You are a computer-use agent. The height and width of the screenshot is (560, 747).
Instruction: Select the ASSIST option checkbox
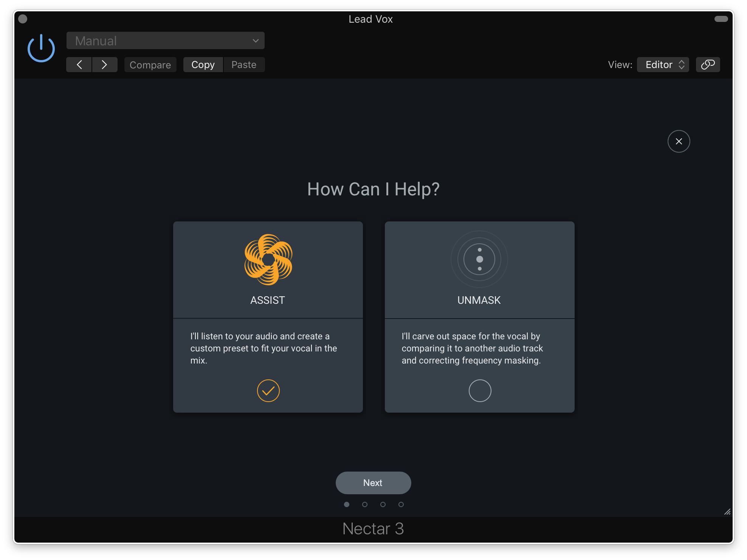click(x=268, y=391)
